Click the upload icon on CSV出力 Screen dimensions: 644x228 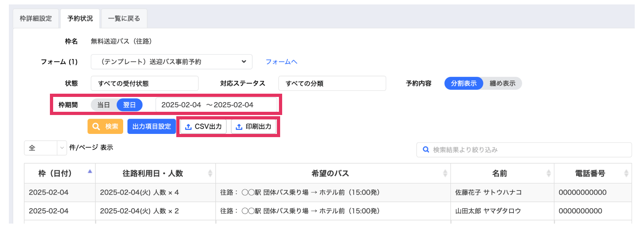coord(188,127)
